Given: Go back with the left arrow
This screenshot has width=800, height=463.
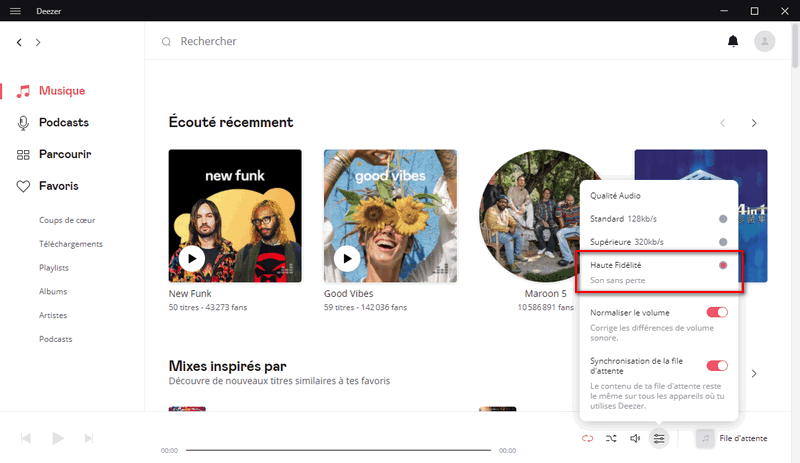Looking at the screenshot, I should [x=19, y=42].
